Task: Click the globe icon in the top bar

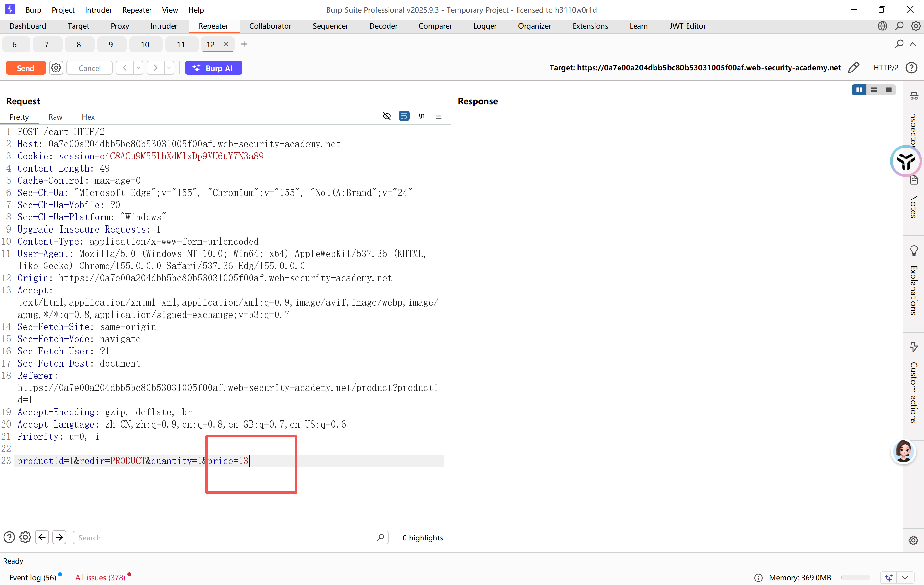Action: [x=883, y=26]
